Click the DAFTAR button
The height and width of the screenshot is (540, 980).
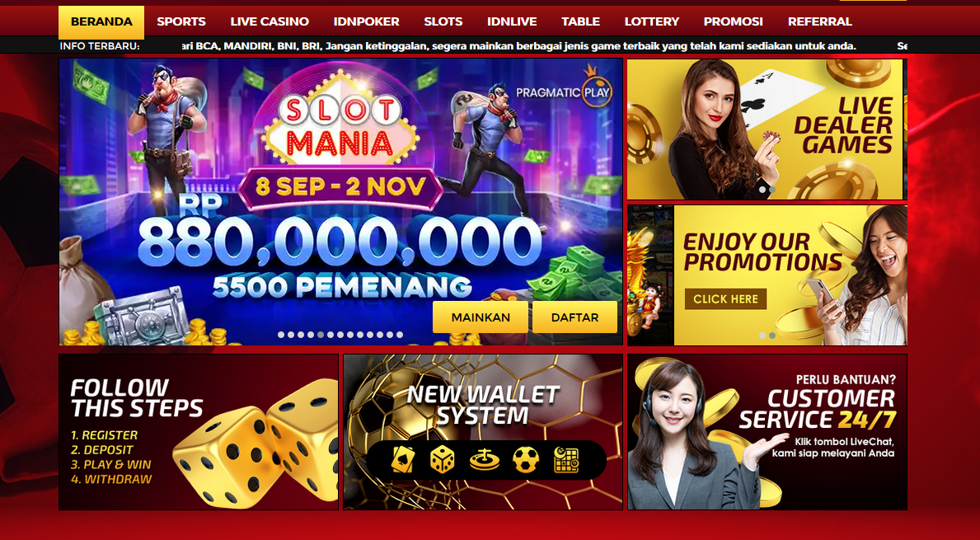pyautogui.click(x=575, y=317)
